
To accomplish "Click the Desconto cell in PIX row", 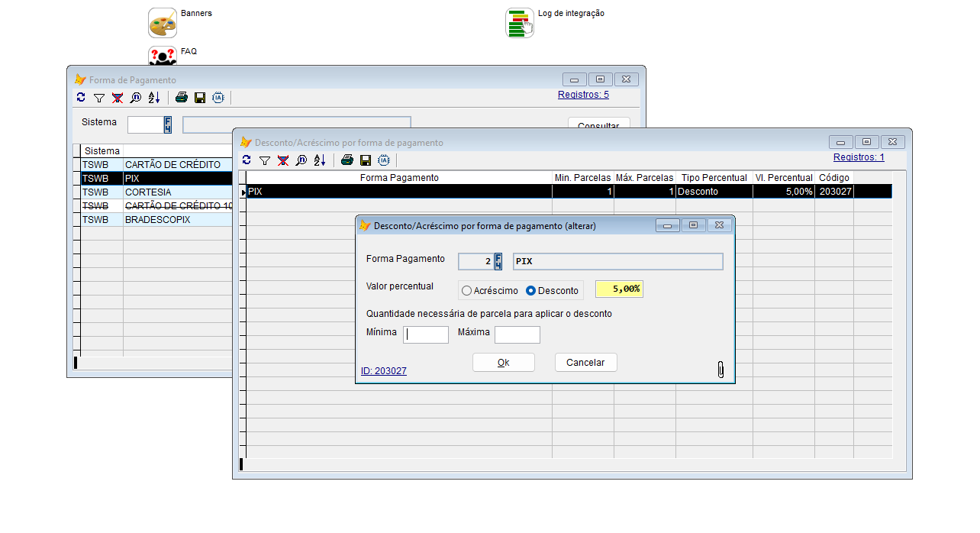I will pyautogui.click(x=714, y=192).
